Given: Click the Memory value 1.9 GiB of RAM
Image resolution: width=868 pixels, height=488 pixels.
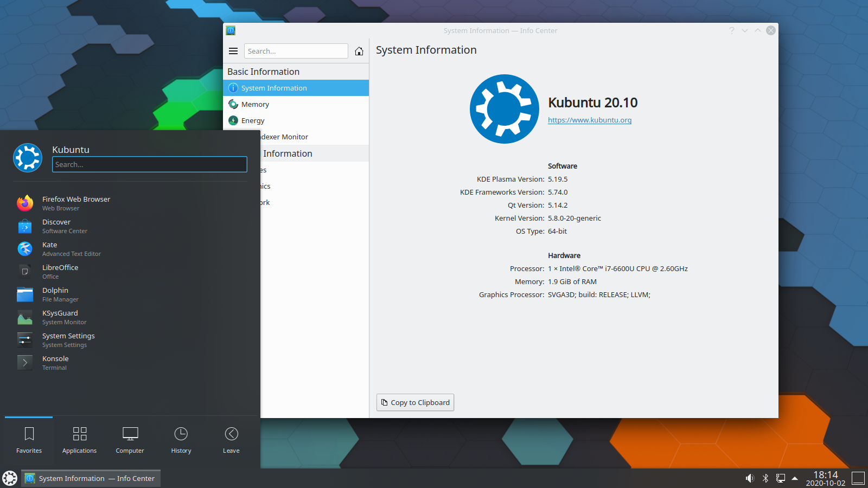Looking at the screenshot, I should [x=572, y=281].
